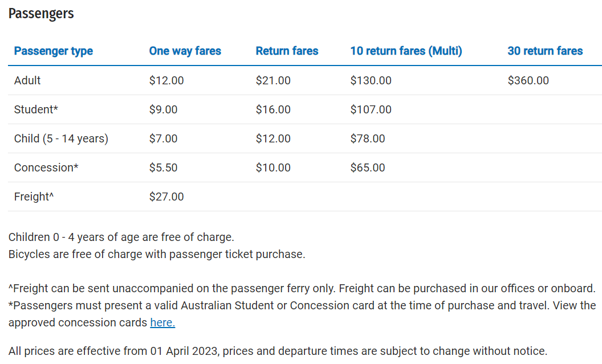Click the Adult row label
The image size is (602, 364).
click(27, 80)
